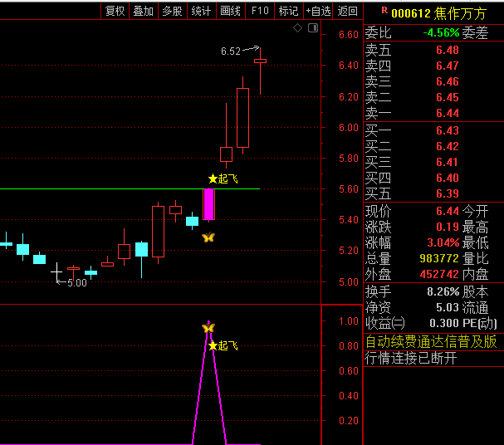Click the 量比 label
504x445 pixels.
pos(475,258)
